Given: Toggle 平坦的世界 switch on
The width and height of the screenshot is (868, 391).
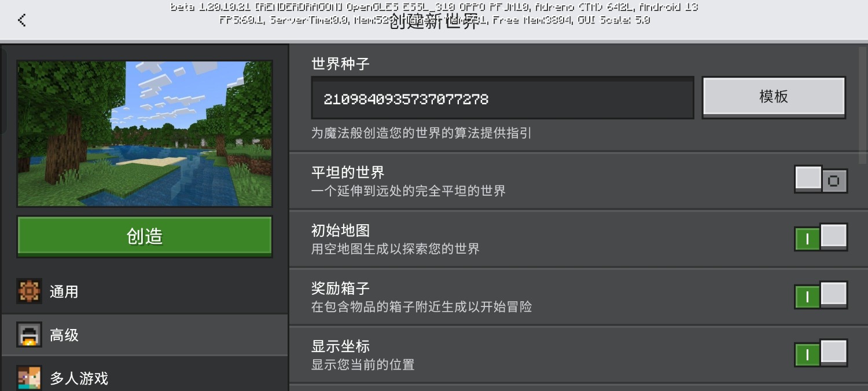Looking at the screenshot, I should coord(821,180).
